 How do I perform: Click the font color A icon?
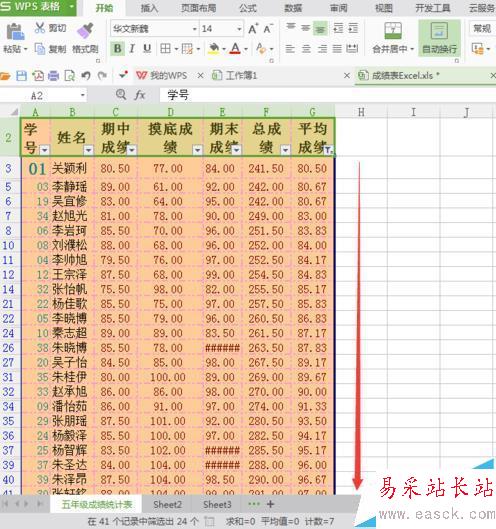[x=235, y=49]
